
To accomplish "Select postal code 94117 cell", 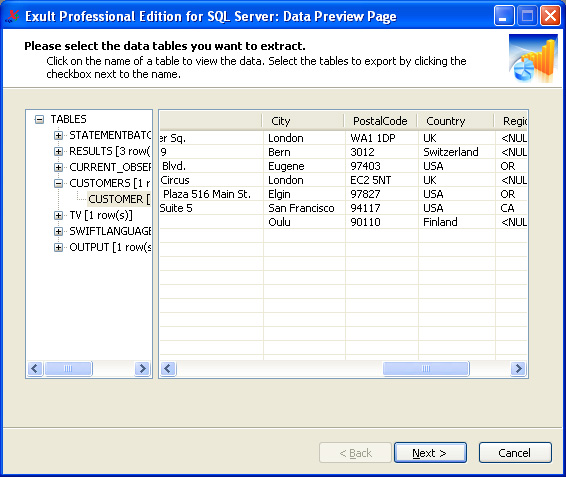I will (382, 208).
